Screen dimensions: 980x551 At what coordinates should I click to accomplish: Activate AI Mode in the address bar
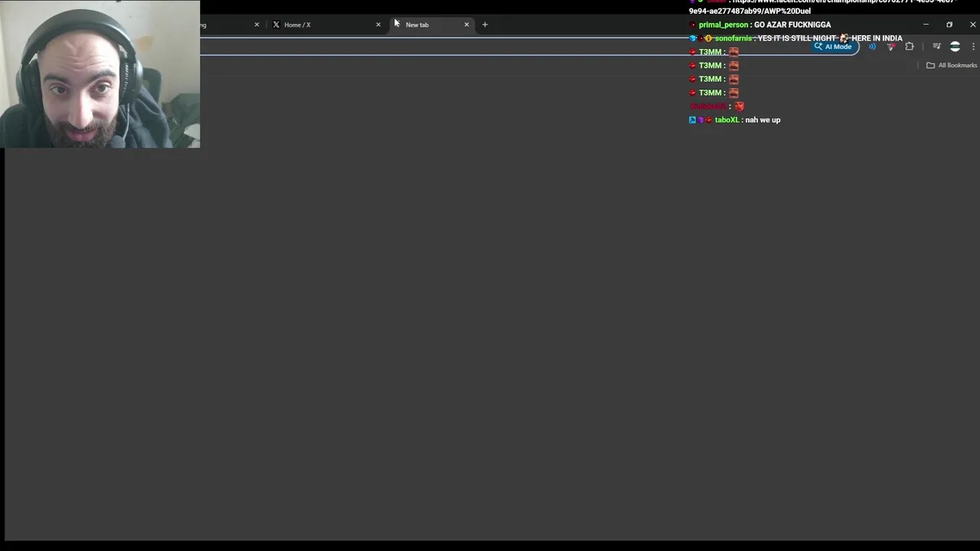[833, 47]
